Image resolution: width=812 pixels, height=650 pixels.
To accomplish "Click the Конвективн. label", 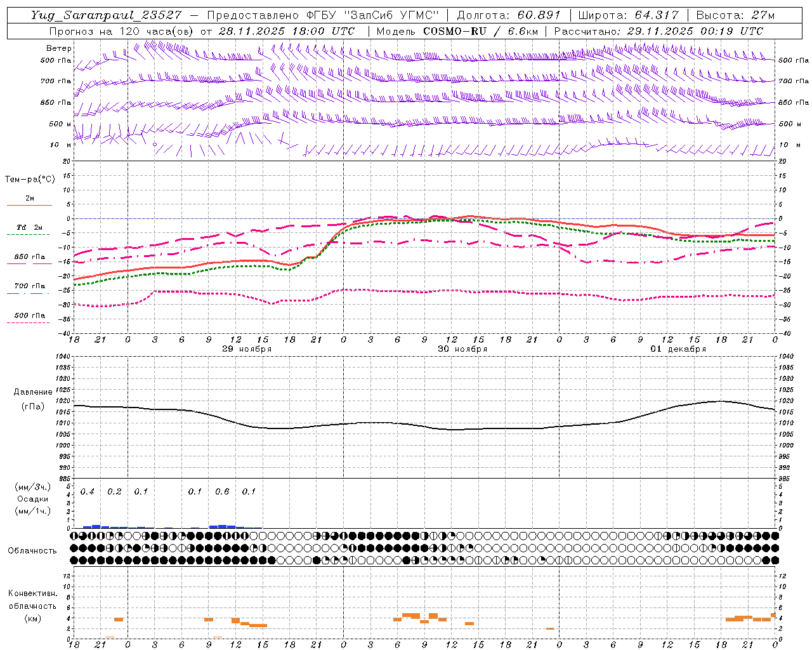I will coord(32,594).
